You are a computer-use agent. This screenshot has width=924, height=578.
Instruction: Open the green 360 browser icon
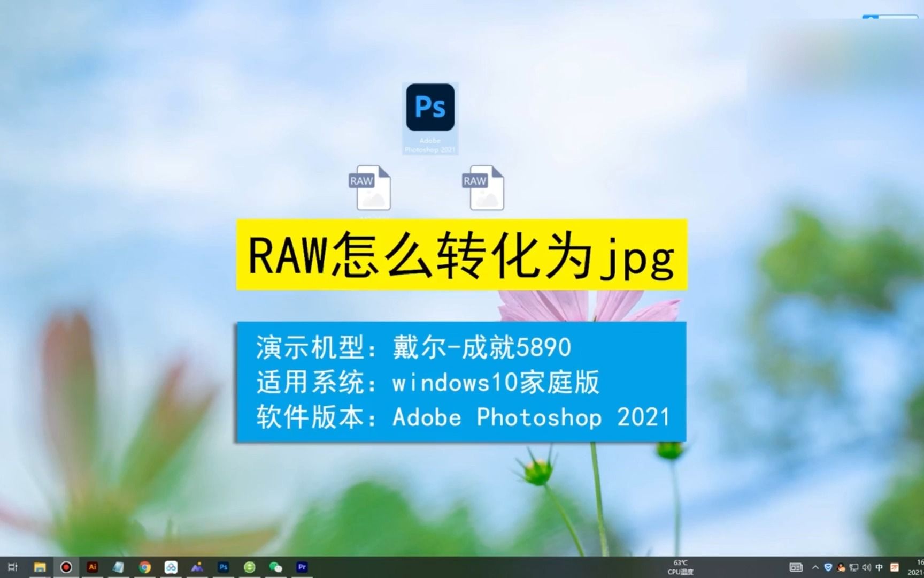pyautogui.click(x=249, y=567)
